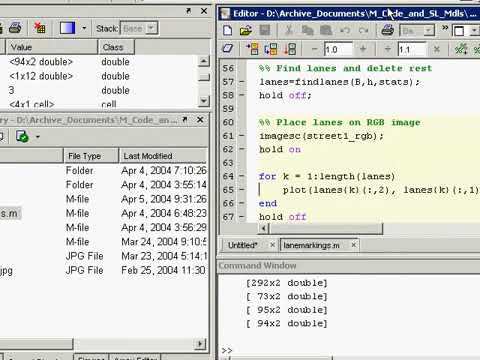This screenshot has width=480, height=360.
Task: Sort workspace by the Value column header
Action: [x=52, y=47]
